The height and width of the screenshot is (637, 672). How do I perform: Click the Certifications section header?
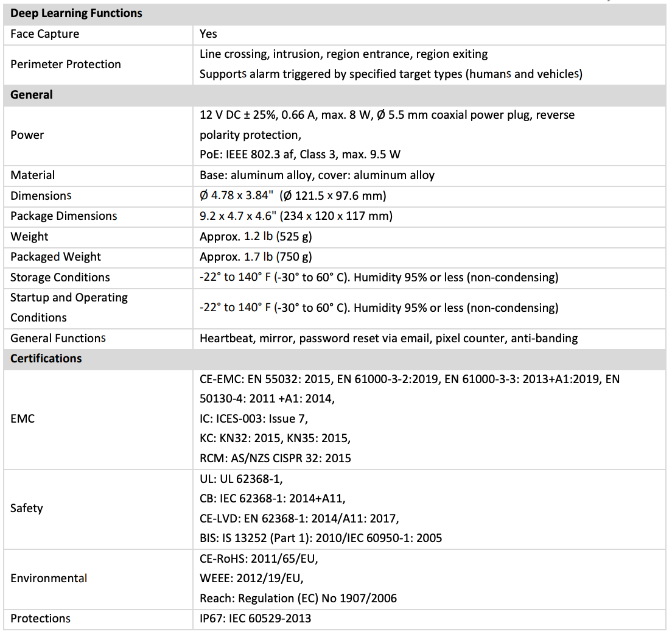tap(46, 358)
